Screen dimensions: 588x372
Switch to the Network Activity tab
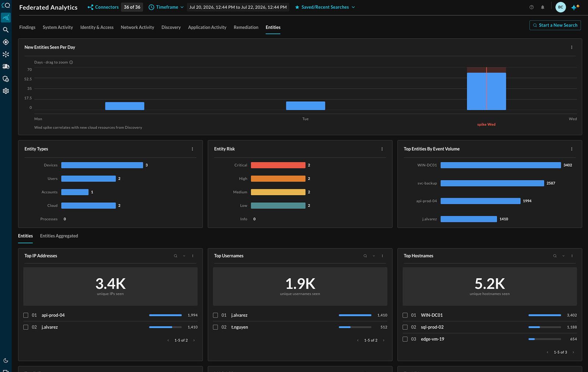137,28
